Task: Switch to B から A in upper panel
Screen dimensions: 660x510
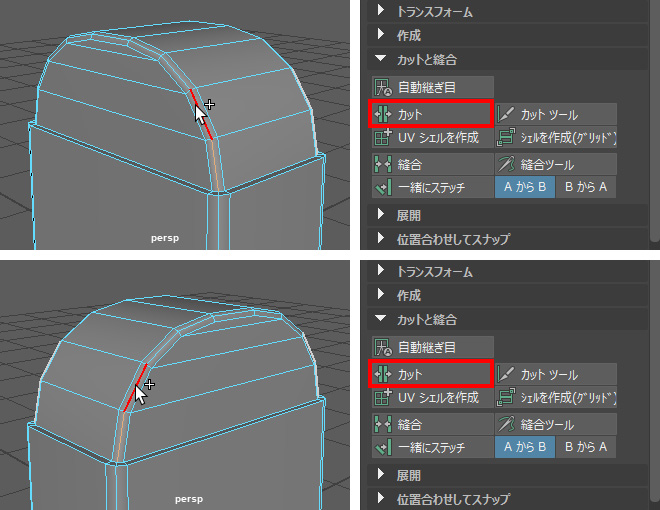Action: click(586, 187)
